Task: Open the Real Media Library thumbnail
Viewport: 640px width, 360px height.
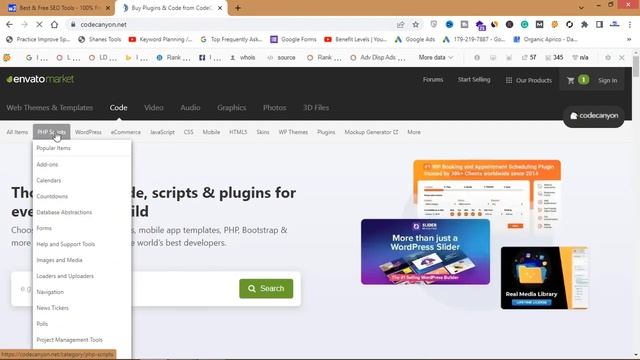Action: tap(544, 278)
